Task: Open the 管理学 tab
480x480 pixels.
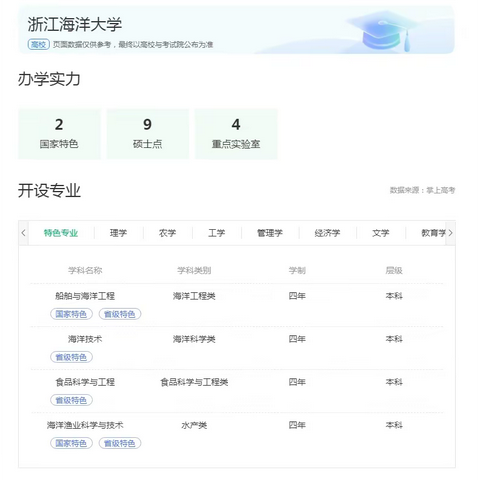Action: click(x=270, y=233)
